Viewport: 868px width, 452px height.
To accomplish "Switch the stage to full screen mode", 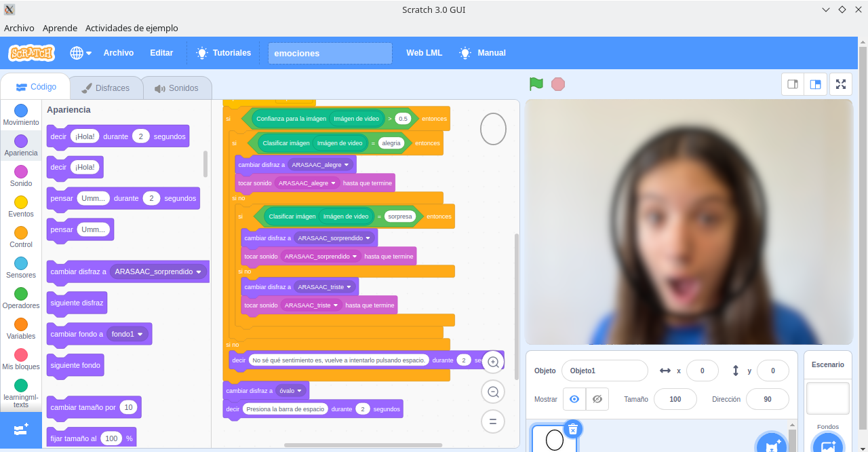I will 840,83.
